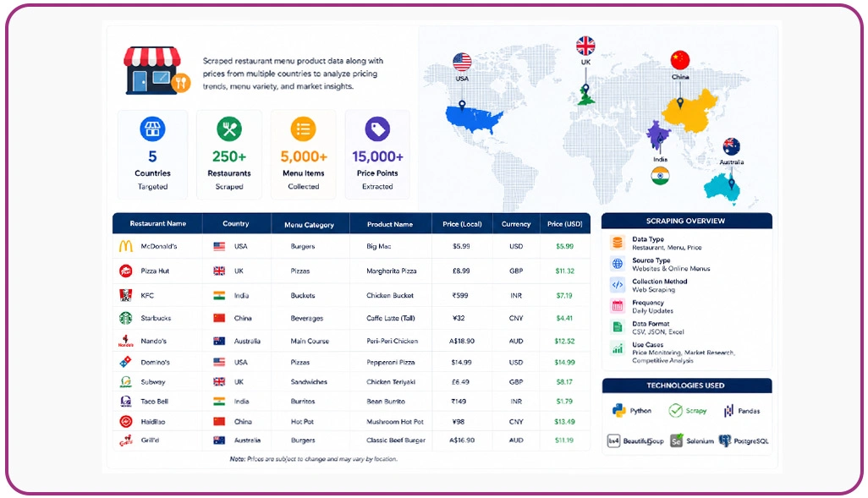Image resolution: width=868 pixels, height=498 pixels.
Task: Click the USA flag on the map
Action: click(462, 62)
